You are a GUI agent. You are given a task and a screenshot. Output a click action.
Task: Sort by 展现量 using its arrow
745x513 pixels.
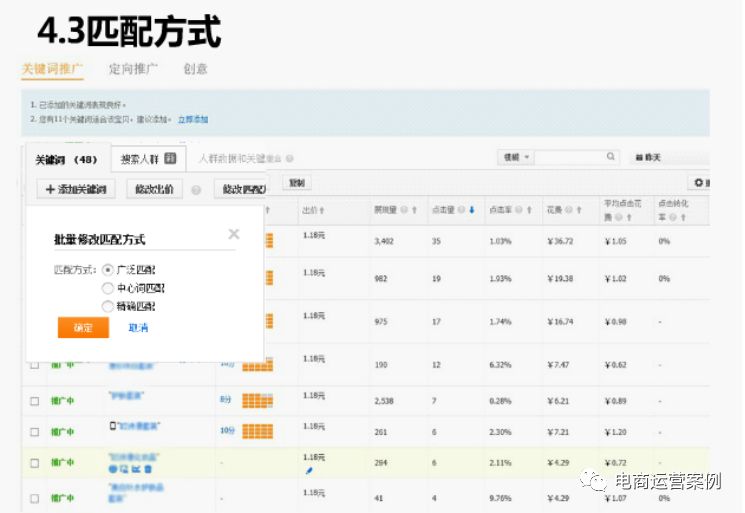pyautogui.click(x=414, y=209)
